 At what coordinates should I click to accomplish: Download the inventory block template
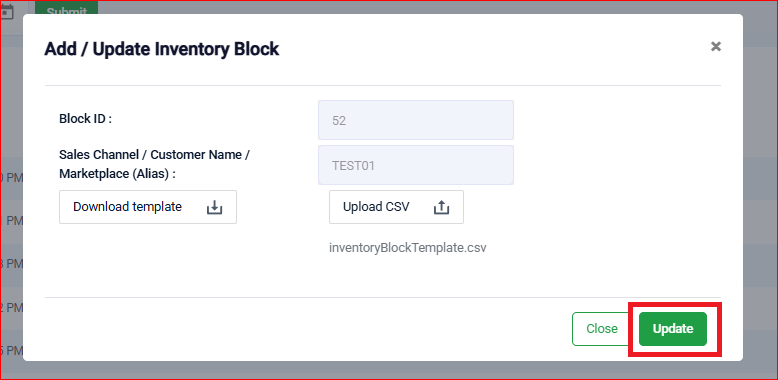point(148,207)
